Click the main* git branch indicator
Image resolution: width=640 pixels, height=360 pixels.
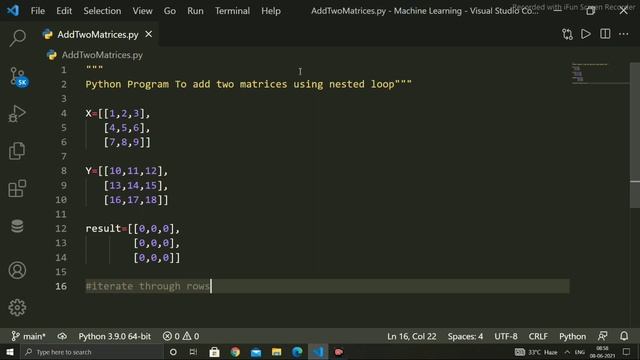pos(28,336)
